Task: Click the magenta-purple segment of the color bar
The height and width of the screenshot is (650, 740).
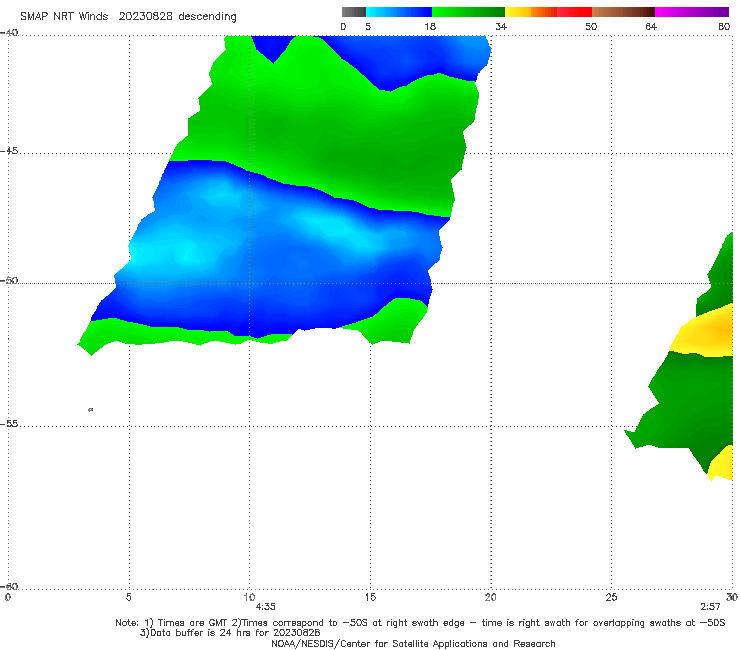Action: 692,12
